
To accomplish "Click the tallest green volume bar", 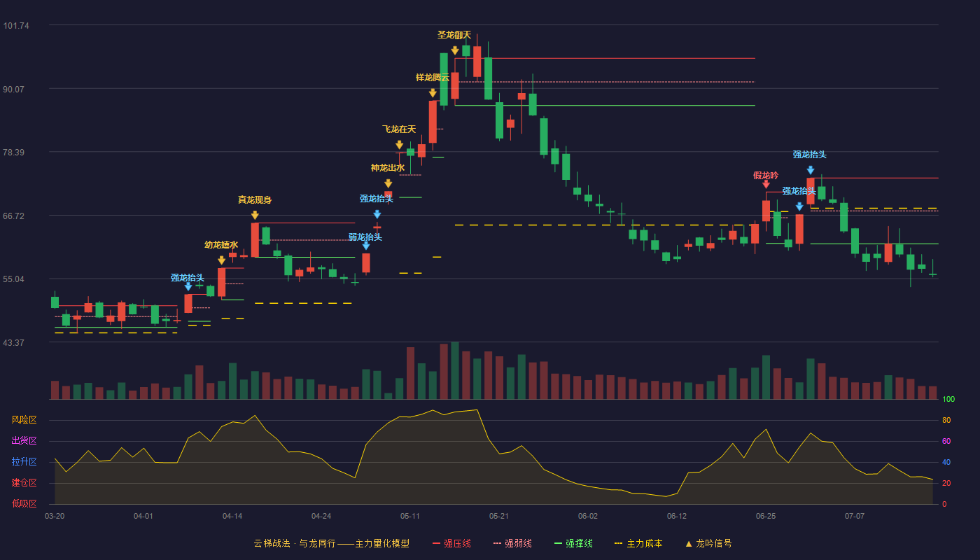I will point(455,370).
